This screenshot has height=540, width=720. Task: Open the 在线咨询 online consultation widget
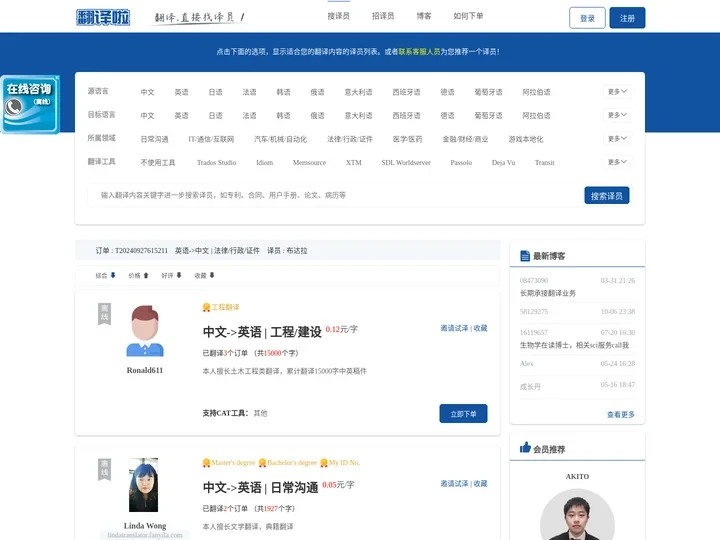tap(30, 104)
